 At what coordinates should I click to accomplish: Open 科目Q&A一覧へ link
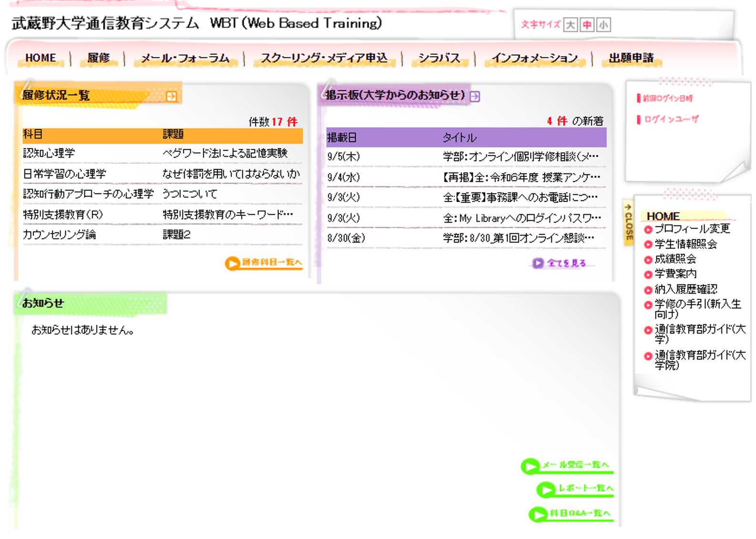tap(571, 514)
